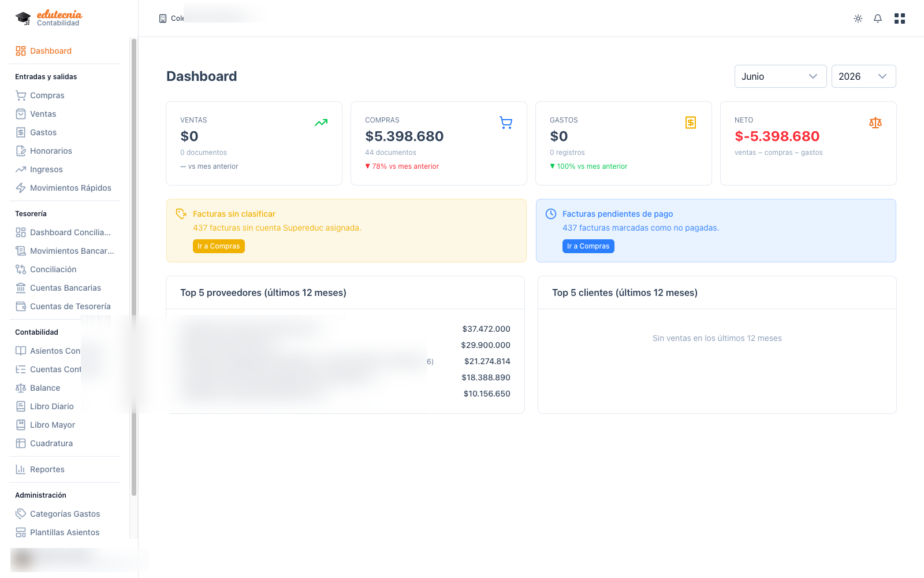Click provider amount $10.156.650

point(487,394)
